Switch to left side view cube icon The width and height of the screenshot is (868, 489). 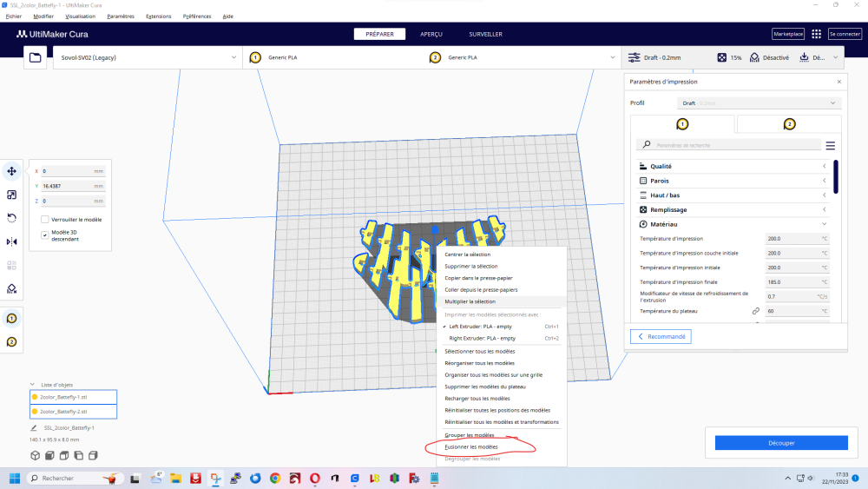79,455
